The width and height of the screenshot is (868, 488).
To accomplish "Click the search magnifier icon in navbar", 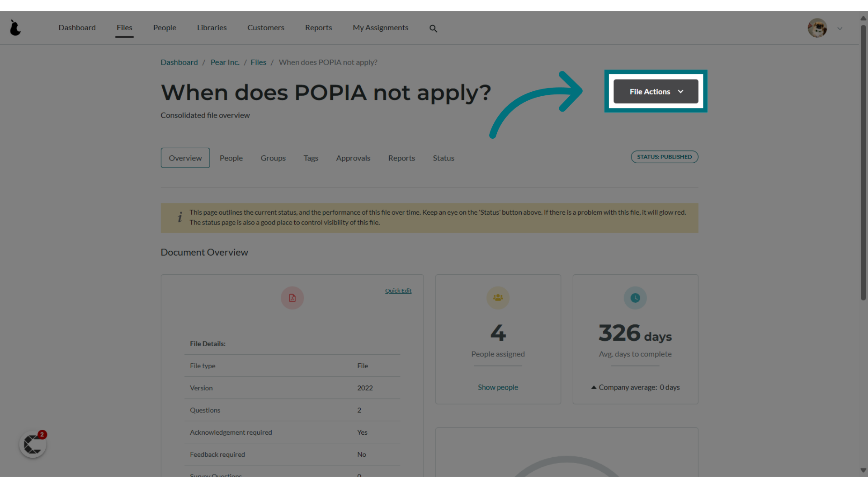I will tap(434, 28).
